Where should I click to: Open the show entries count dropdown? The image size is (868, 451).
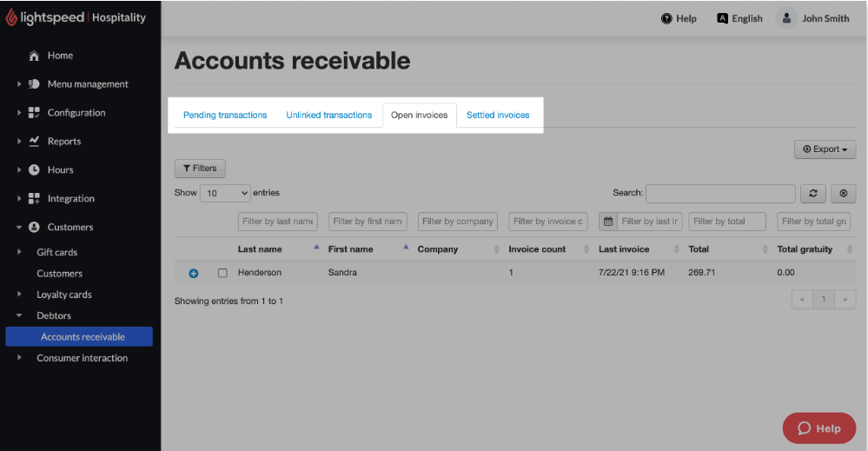225,194
